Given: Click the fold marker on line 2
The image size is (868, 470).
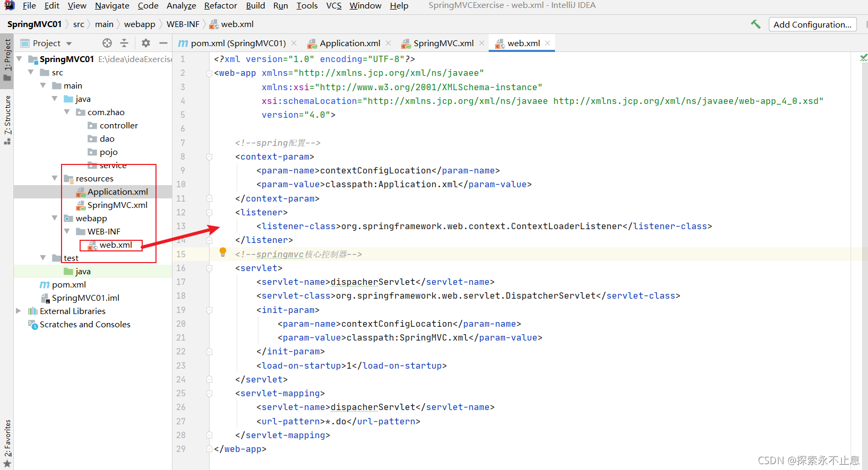Looking at the screenshot, I should coord(210,73).
